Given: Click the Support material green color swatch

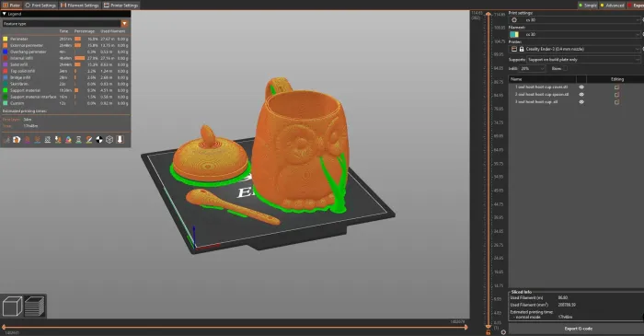Looking at the screenshot, I should 6,90.
